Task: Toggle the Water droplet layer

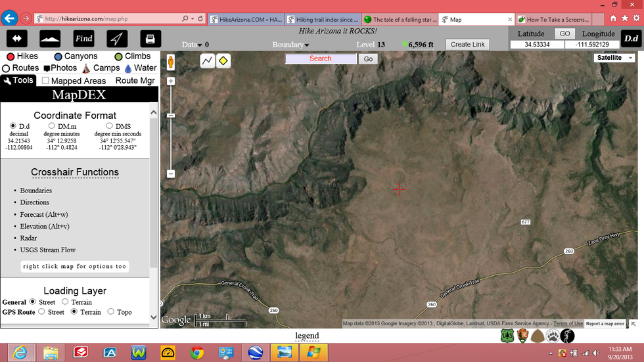Action: [128, 68]
